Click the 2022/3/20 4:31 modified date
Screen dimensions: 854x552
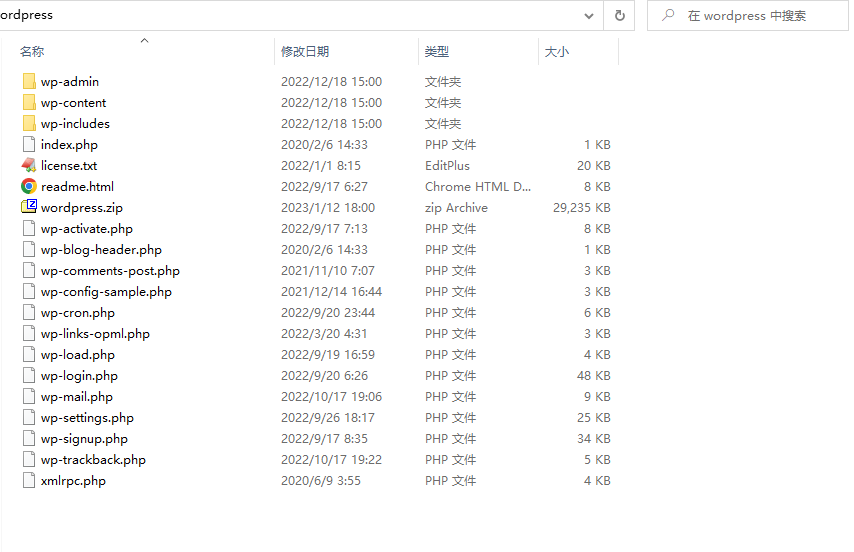coord(324,334)
